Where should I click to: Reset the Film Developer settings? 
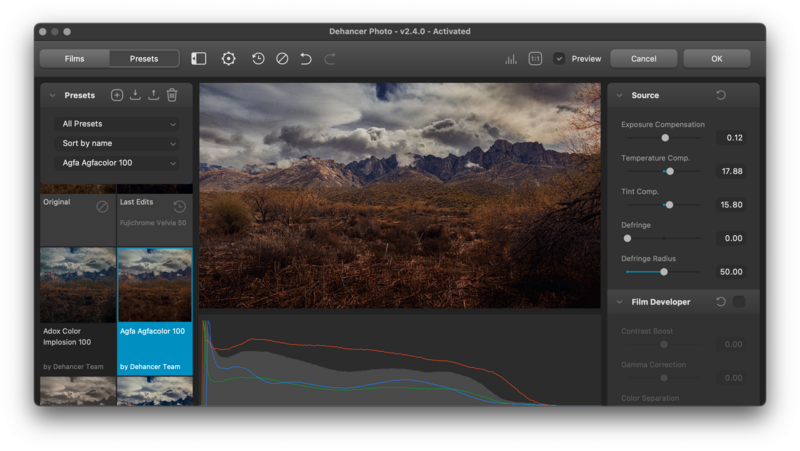click(721, 302)
